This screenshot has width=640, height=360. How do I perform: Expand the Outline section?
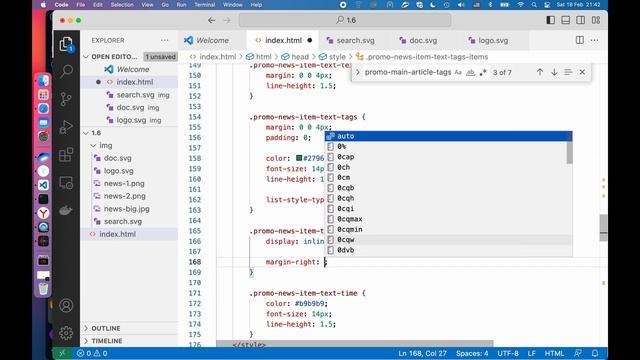tap(106, 328)
